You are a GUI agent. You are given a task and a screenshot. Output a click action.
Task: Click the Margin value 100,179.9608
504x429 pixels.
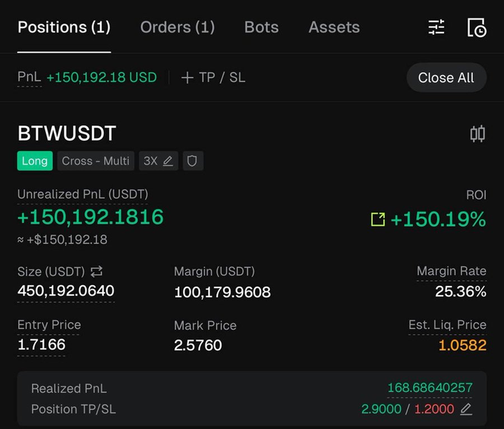click(x=222, y=292)
